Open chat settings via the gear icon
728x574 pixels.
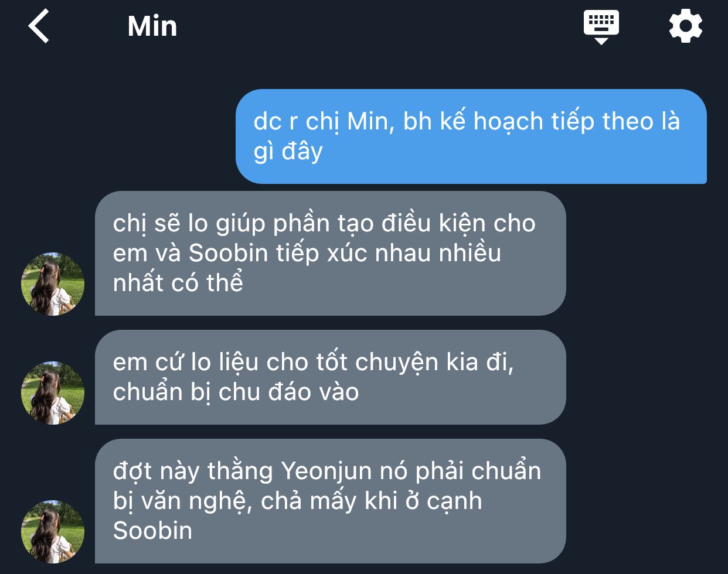(685, 26)
